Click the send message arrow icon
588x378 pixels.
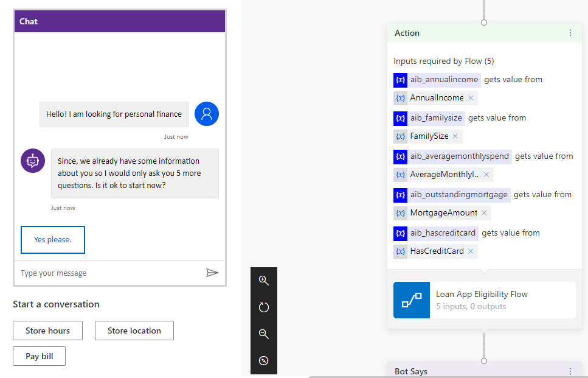pos(212,273)
